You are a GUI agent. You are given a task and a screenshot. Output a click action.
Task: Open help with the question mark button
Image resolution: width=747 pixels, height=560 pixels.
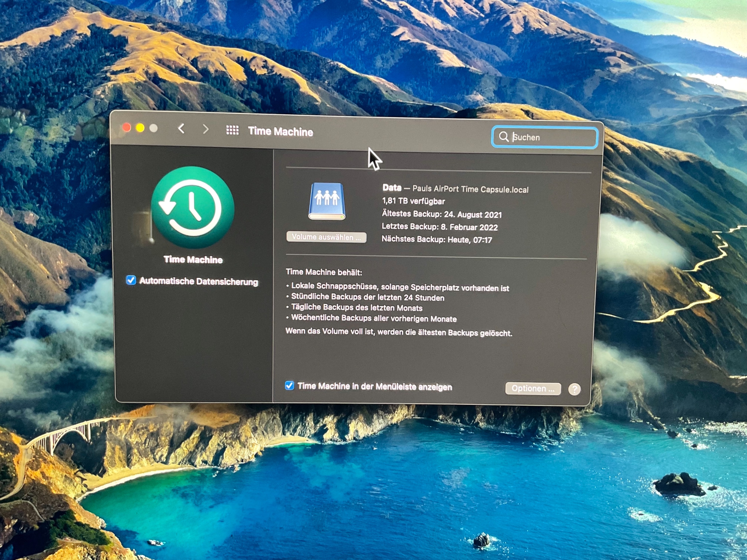tap(574, 389)
